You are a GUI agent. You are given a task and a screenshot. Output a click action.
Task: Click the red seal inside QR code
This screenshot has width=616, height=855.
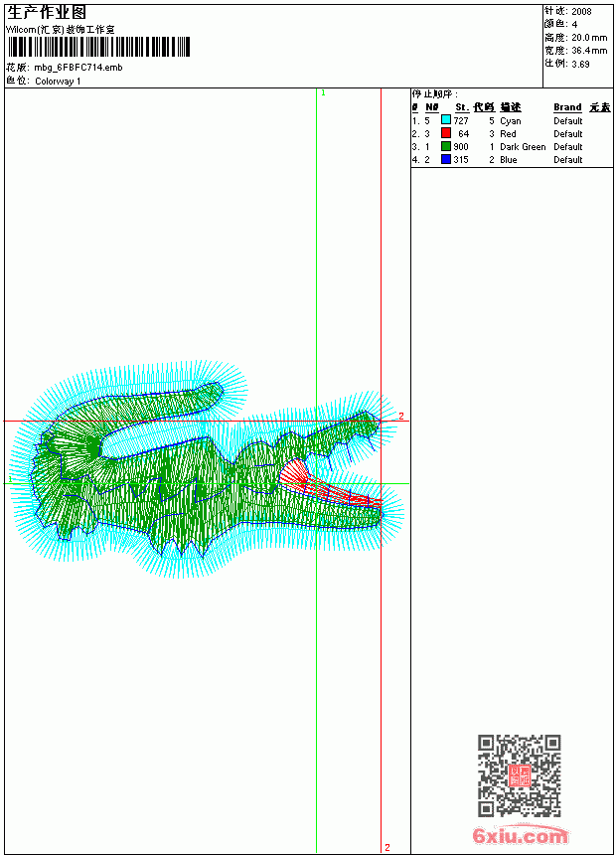point(520,775)
